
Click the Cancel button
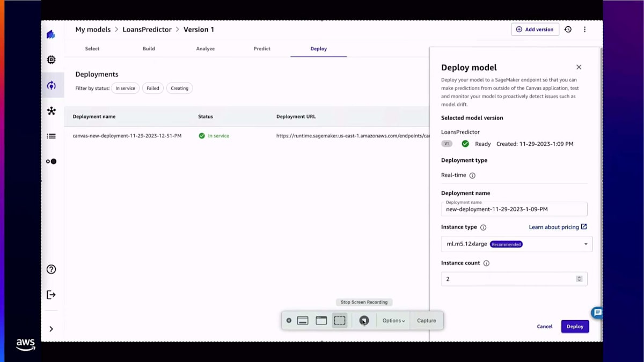tap(545, 327)
